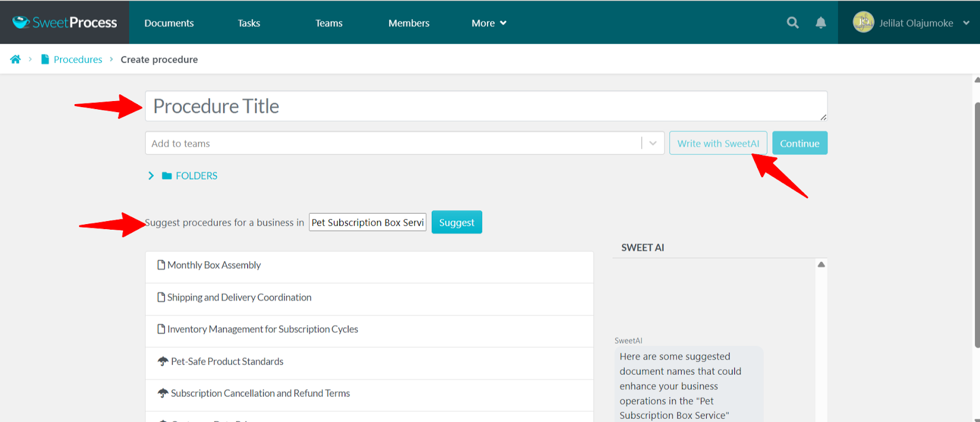
Task: Click the Write with SweetAI button
Action: click(718, 143)
